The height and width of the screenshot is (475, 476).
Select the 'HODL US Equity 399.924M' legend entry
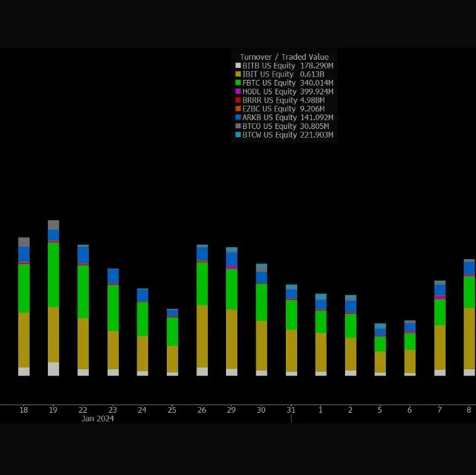coord(285,91)
